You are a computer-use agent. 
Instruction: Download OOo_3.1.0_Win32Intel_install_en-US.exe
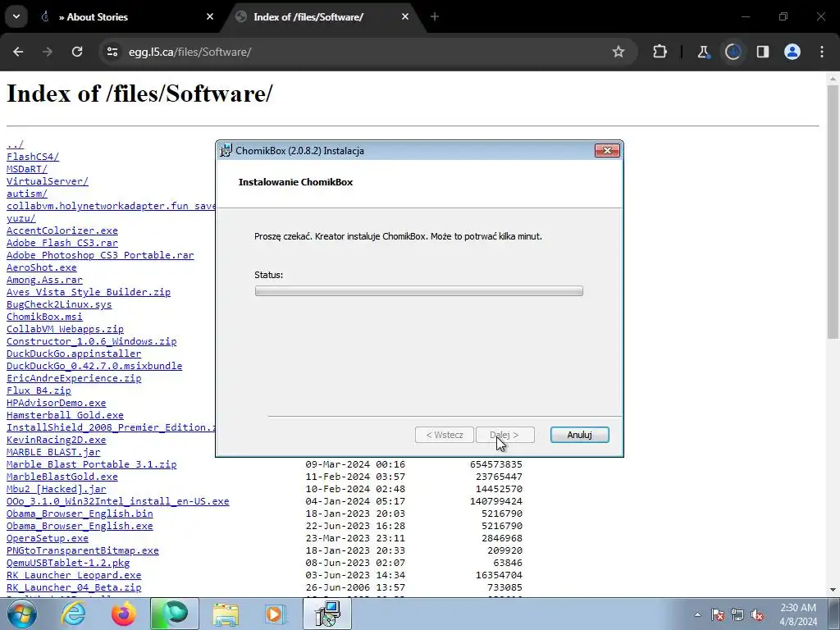[118, 501]
